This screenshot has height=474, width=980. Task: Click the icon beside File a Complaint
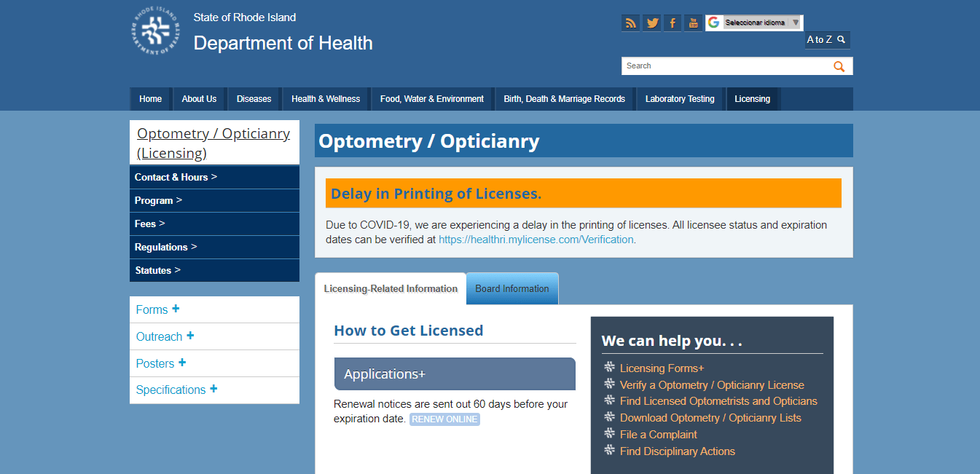point(609,434)
